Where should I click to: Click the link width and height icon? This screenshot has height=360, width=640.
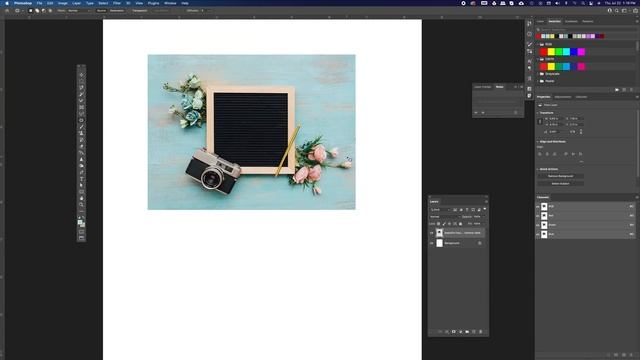pos(540,121)
